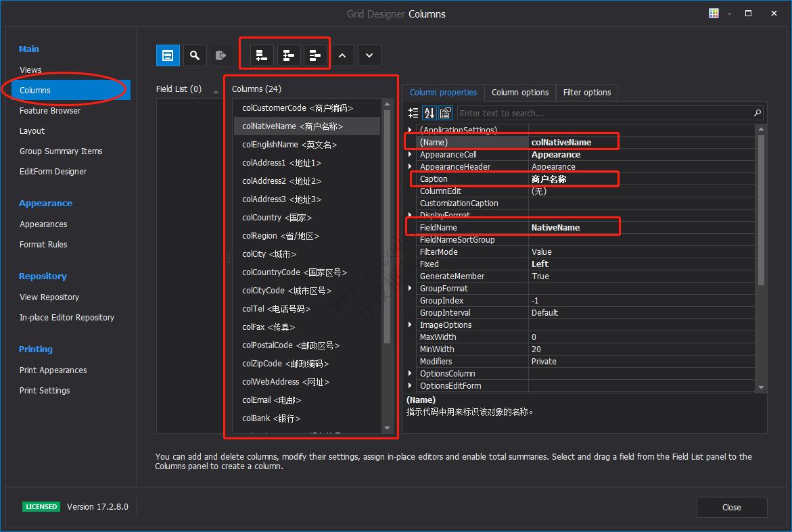Expand the ImageOptions property
The image size is (792, 532).
tap(410, 324)
